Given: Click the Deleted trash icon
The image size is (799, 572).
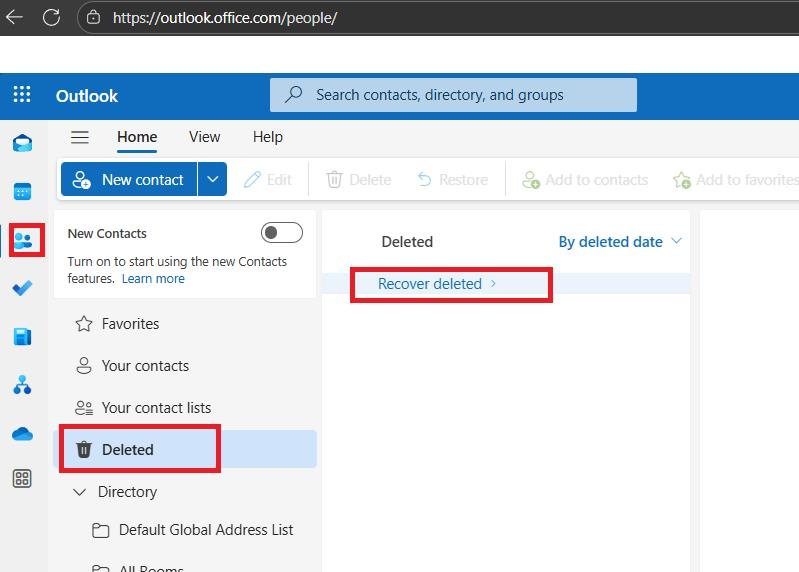Looking at the screenshot, I should click(x=84, y=450).
